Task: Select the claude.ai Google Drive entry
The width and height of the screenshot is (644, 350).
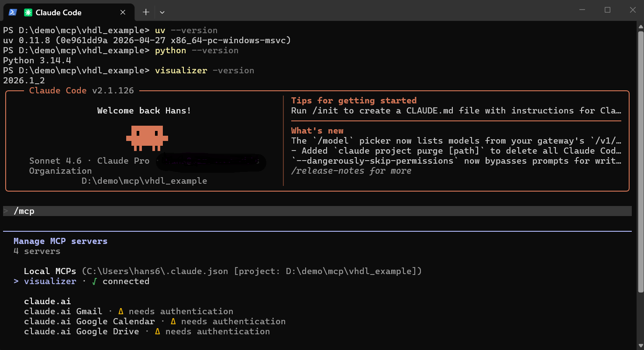Action: coord(147,331)
